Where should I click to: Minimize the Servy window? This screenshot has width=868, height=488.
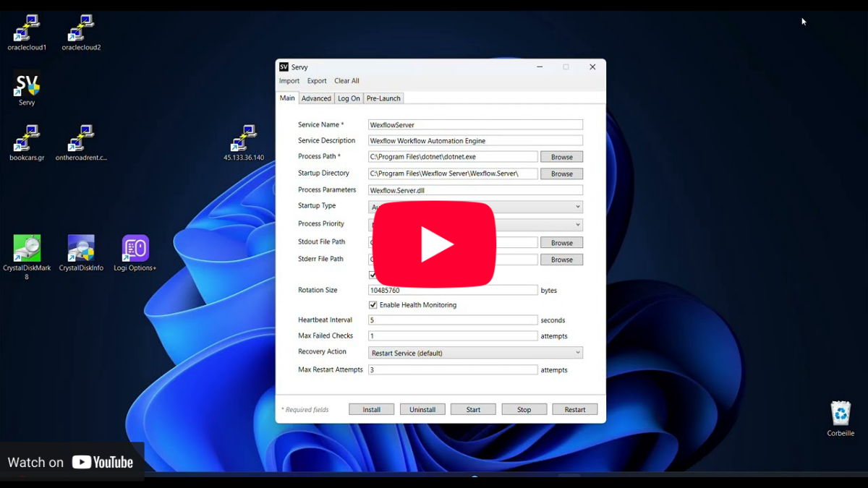point(540,67)
